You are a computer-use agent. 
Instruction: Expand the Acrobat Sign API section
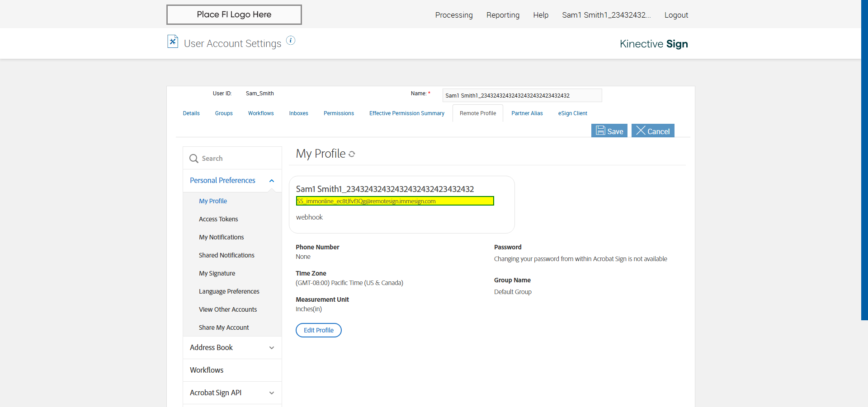[272, 393]
